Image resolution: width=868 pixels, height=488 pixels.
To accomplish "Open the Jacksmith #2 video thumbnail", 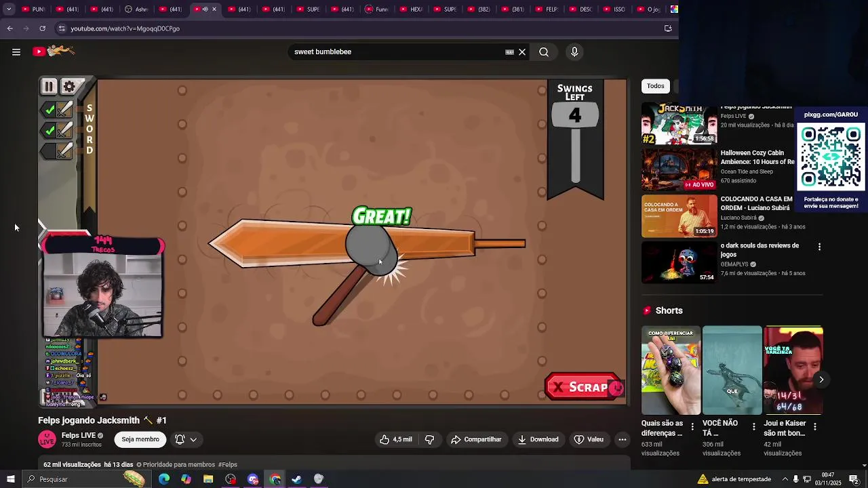I will [x=679, y=123].
